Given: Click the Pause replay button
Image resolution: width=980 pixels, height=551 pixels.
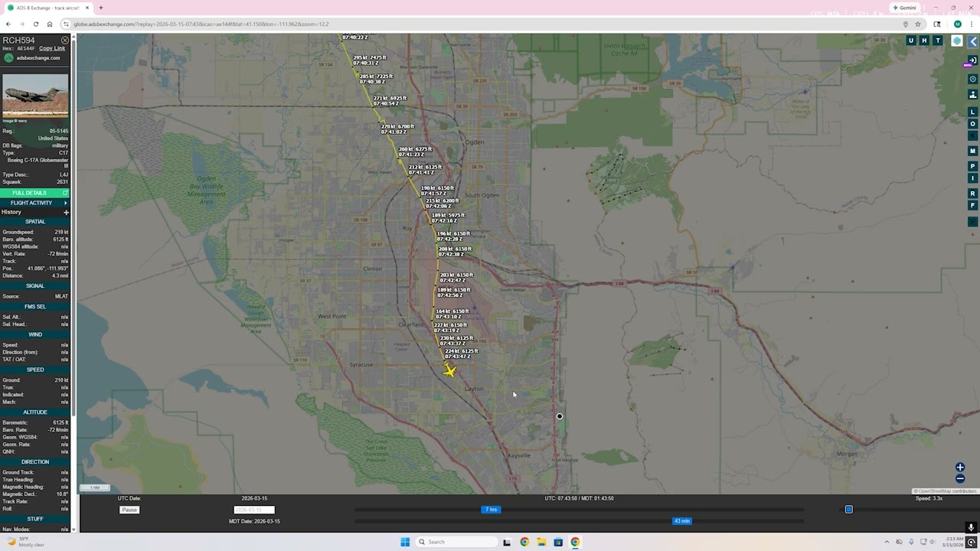Looking at the screenshot, I should pyautogui.click(x=129, y=510).
